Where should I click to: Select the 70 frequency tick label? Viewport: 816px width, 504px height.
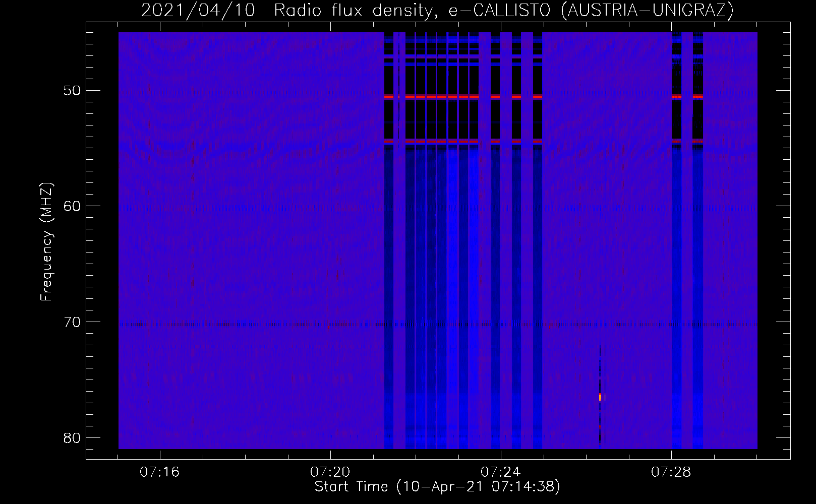[72, 322]
